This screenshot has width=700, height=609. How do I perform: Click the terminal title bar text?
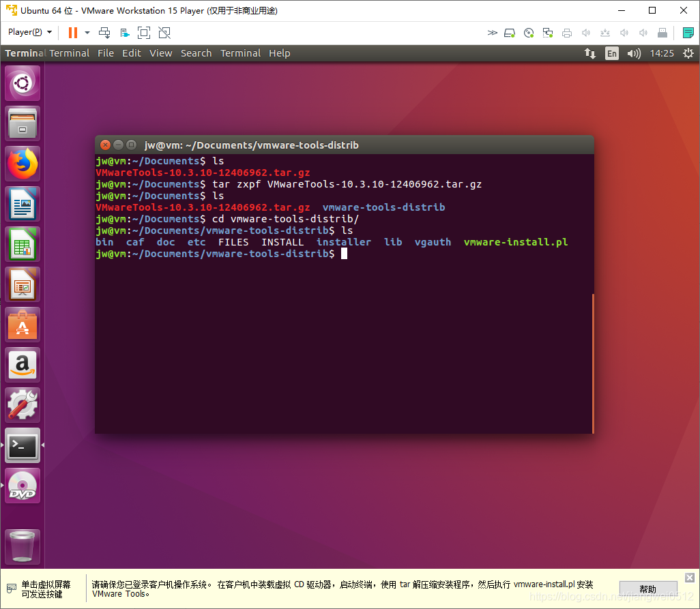251,145
